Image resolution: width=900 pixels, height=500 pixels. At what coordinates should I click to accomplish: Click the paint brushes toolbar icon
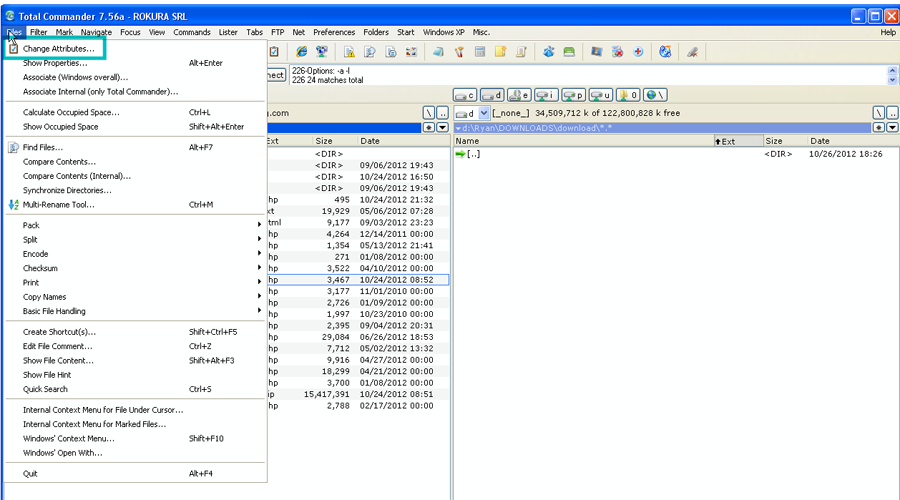point(459,52)
